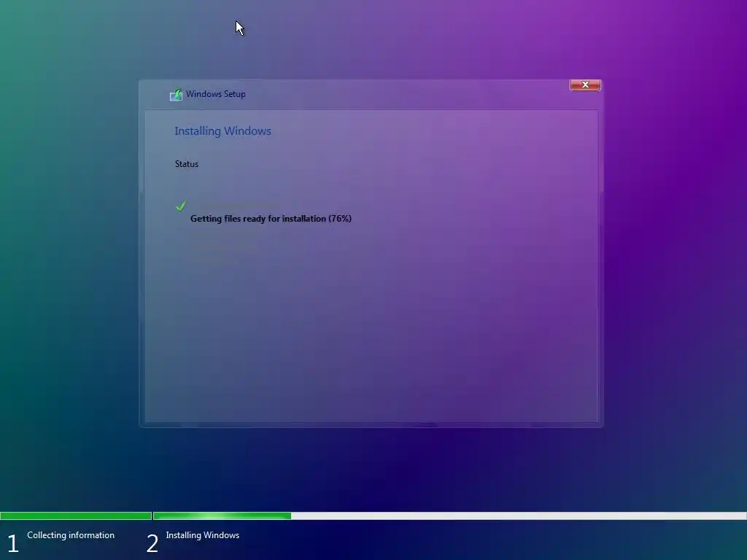The width and height of the screenshot is (747, 560).
Task: Click the 'Collecting information' progress bar segment
Action: coord(76,516)
